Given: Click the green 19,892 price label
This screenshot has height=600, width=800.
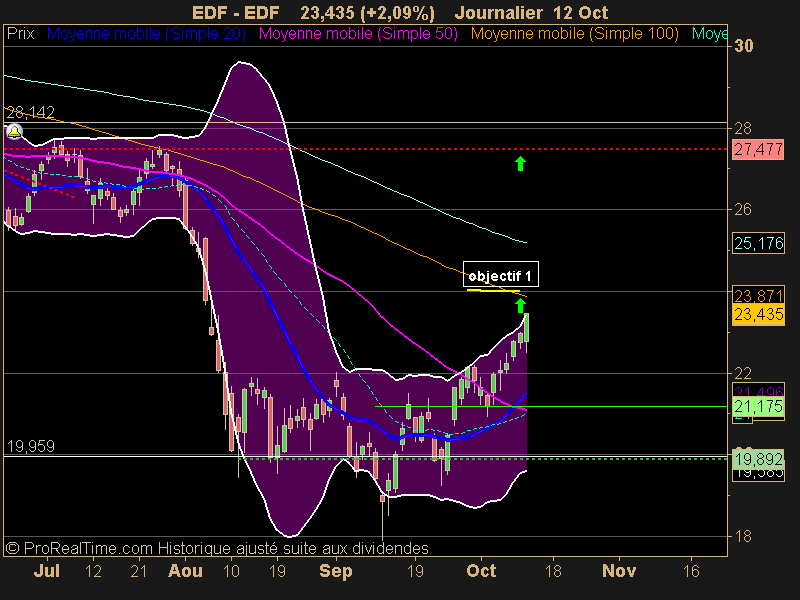Looking at the screenshot, I should tap(758, 459).
